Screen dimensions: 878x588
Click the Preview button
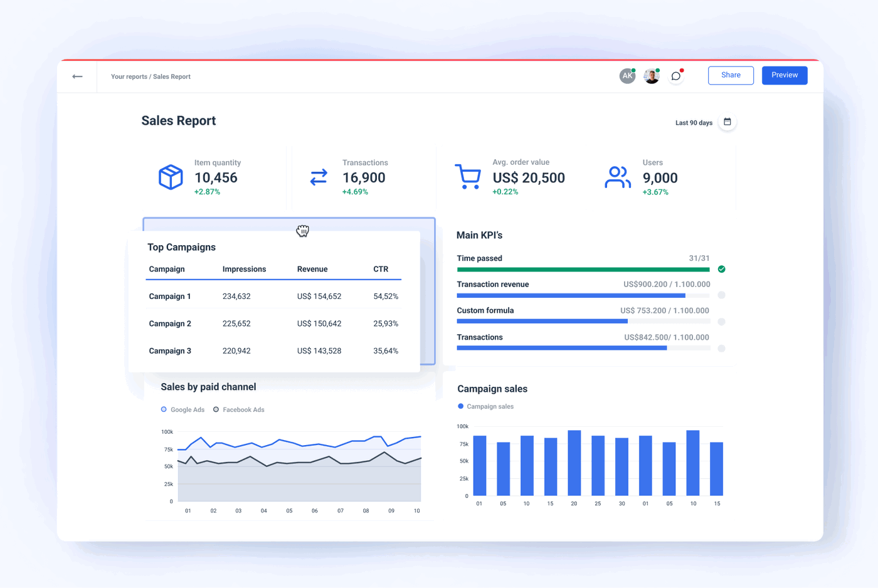click(785, 75)
